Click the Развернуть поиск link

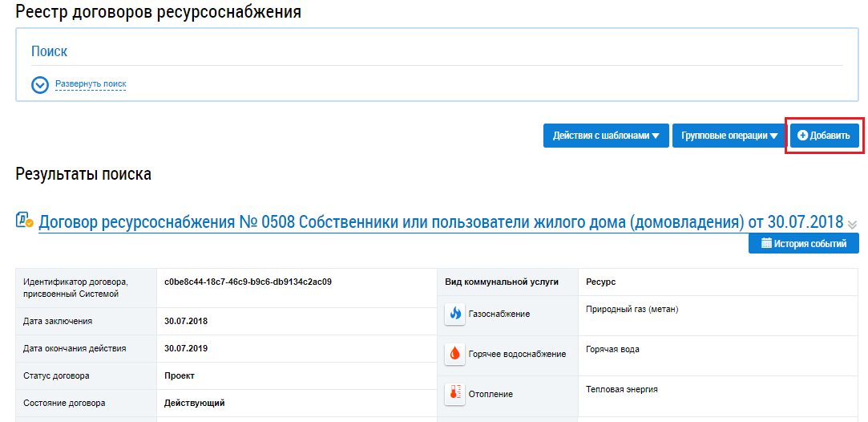(91, 84)
